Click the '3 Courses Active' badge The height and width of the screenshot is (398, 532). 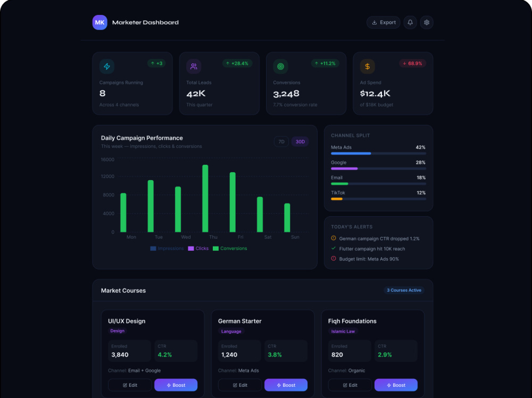(x=404, y=290)
